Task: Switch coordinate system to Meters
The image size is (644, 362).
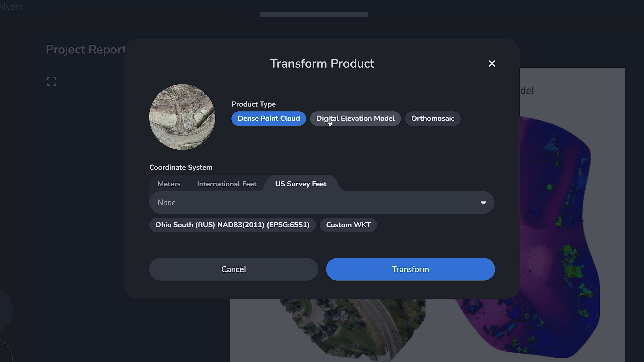Action: 169,184
